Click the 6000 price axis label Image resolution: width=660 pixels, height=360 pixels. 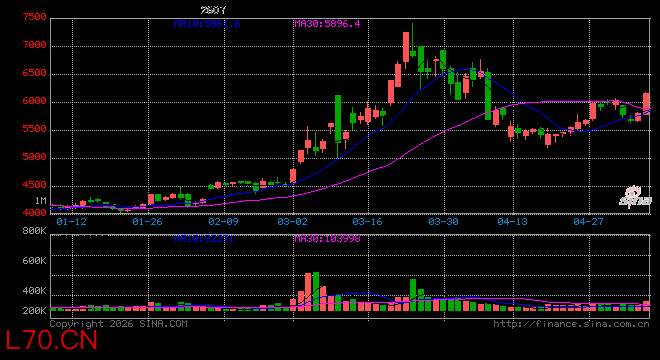35,101
